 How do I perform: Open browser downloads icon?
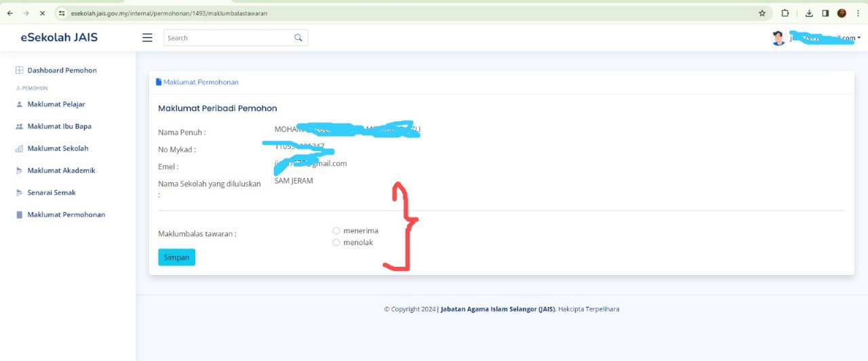809,13
